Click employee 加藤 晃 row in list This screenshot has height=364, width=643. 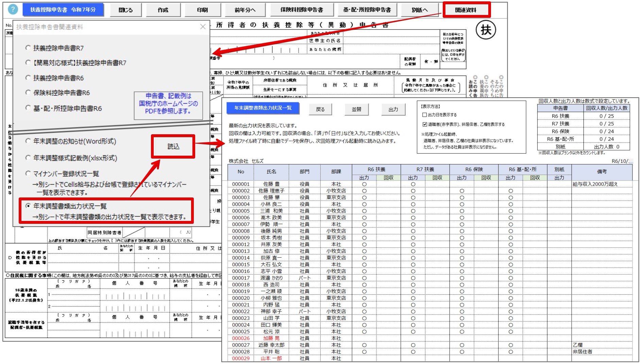pyautogui.click(x=271, y=339)
